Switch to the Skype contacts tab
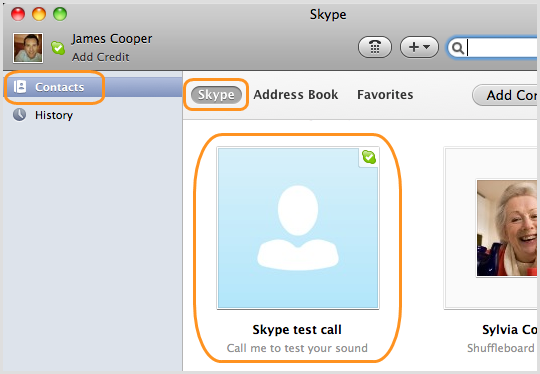 216,95
